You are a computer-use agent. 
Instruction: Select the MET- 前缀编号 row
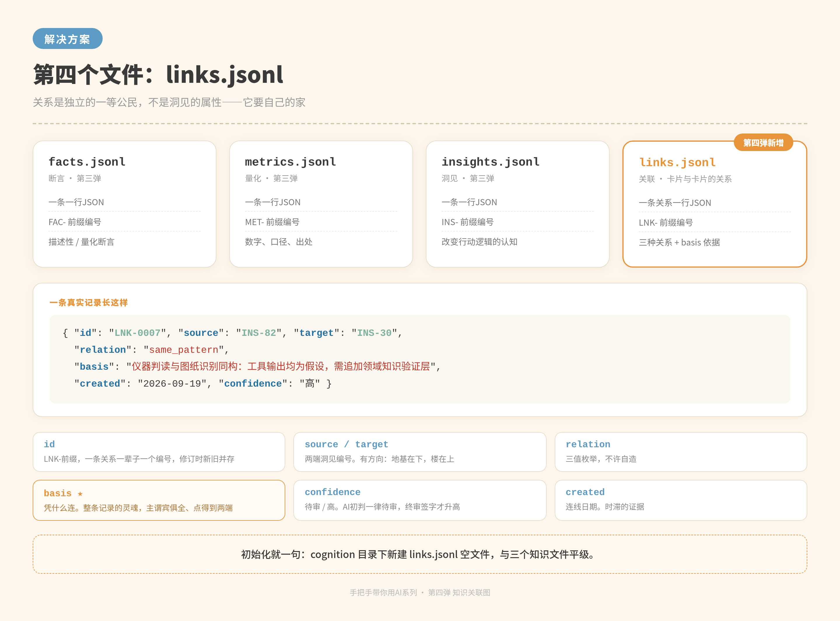[x=321, y=222]
